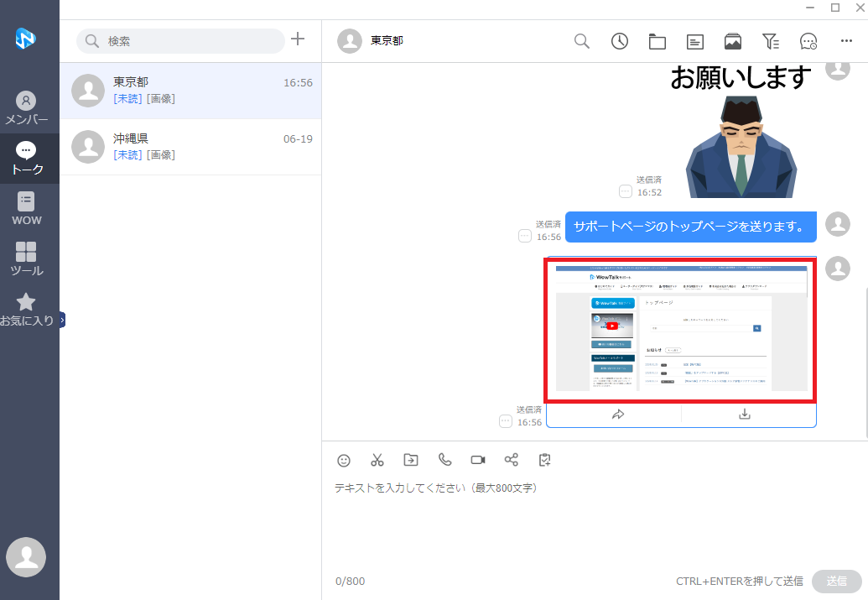868x600 pixels.
Task: Click the 検索 search input field
Action: tap(189, 41)
